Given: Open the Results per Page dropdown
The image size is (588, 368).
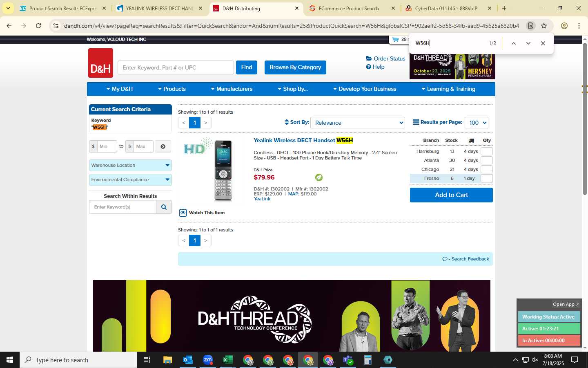Looking at the screenshot, I should click(x=477, y=123).
